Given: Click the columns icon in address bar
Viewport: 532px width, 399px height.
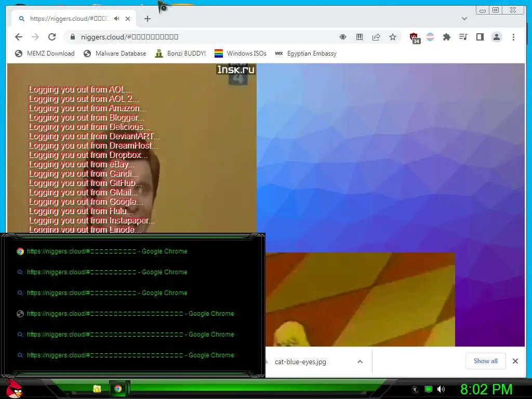Looking at the screenshot, I should pyautogui.click(x=360, y=37).
